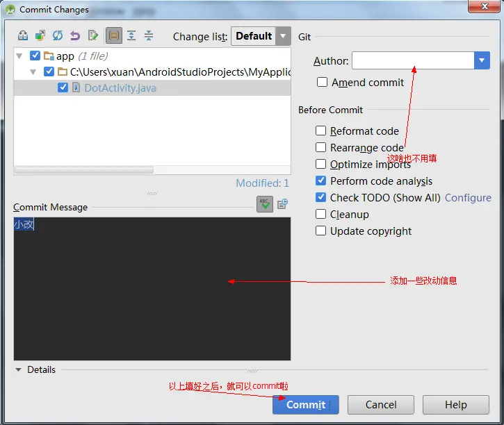
Task: Enable the Cleanup checkbox
Action: tap(320, 214)
